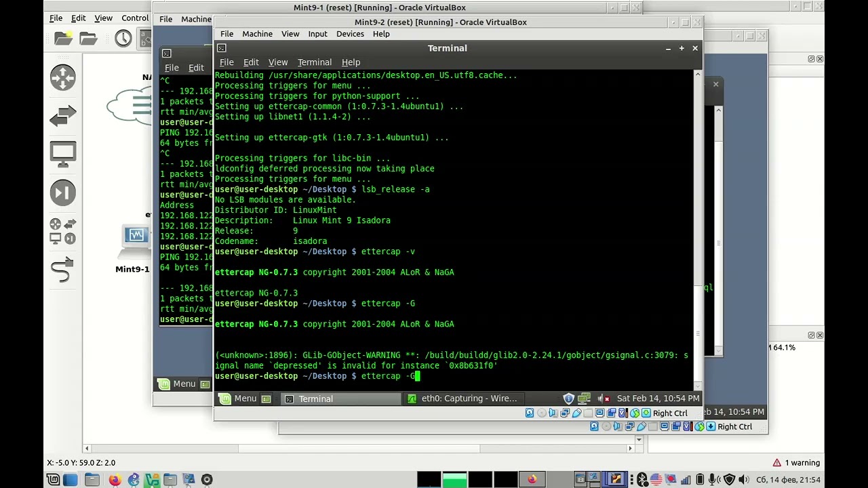Click GNS3 open project folder icon

coord(88,39)
